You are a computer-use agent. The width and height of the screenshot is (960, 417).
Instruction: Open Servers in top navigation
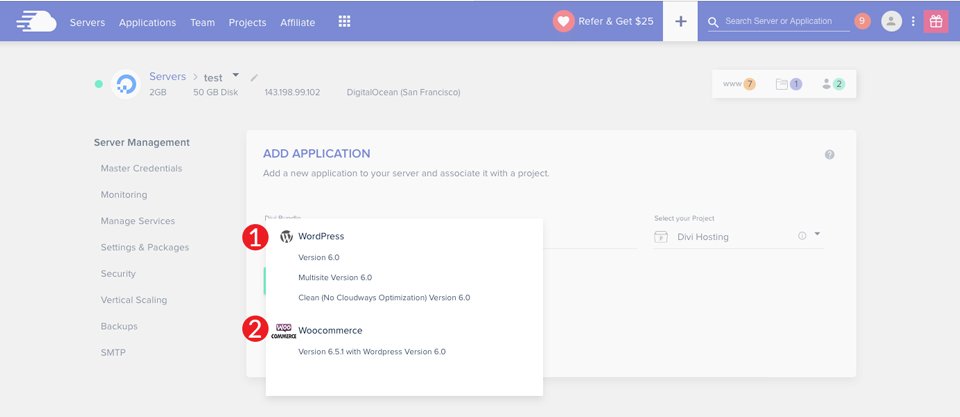click(x=87, y=22)
